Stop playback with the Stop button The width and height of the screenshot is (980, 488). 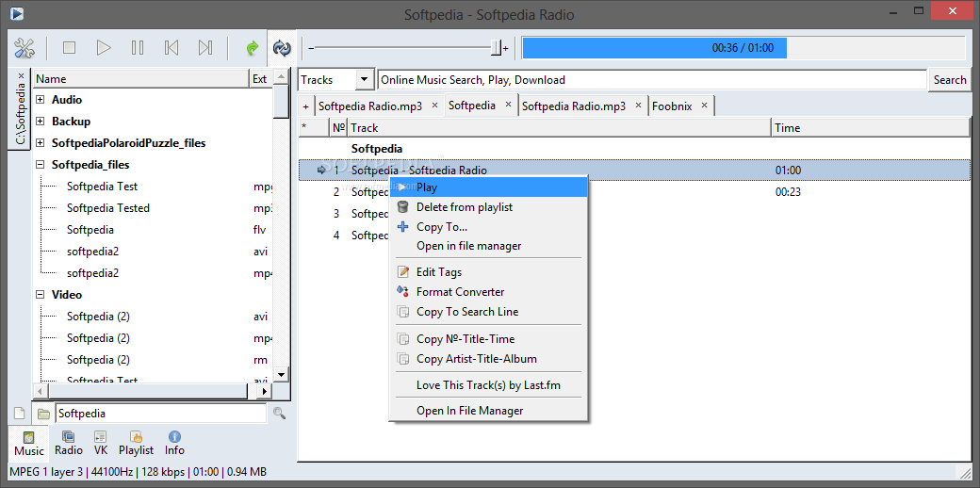click(x=70, y=47)
